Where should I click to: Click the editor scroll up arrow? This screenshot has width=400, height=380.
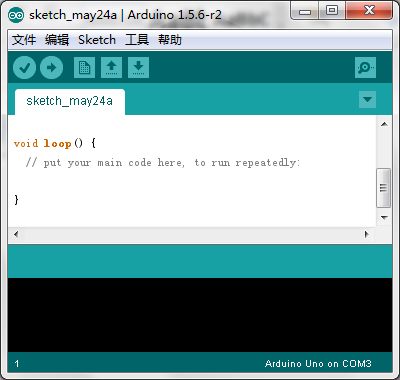[x=384, y=124]
